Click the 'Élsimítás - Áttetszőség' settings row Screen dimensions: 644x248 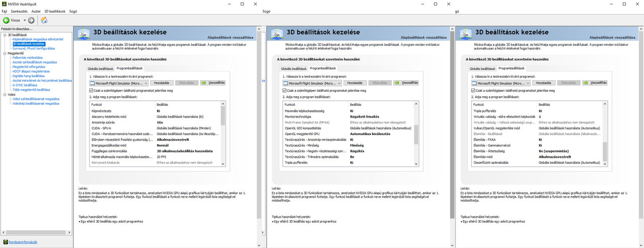(537, 151)
